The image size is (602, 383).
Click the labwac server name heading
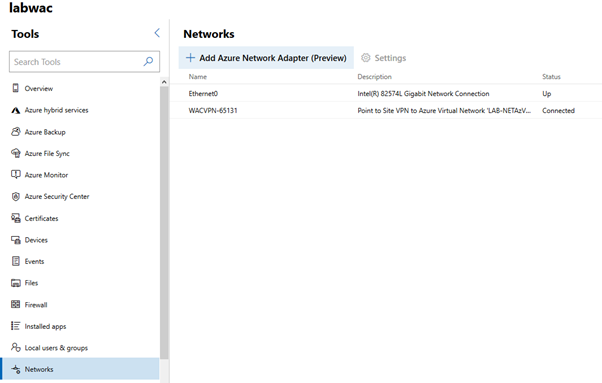click(31, 8)
